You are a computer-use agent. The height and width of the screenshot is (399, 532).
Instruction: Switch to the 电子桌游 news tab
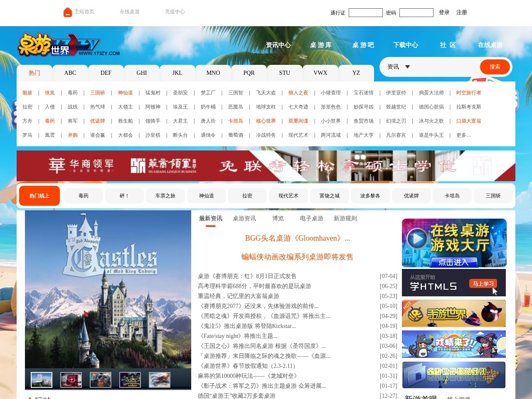click(x=312, y=219)
